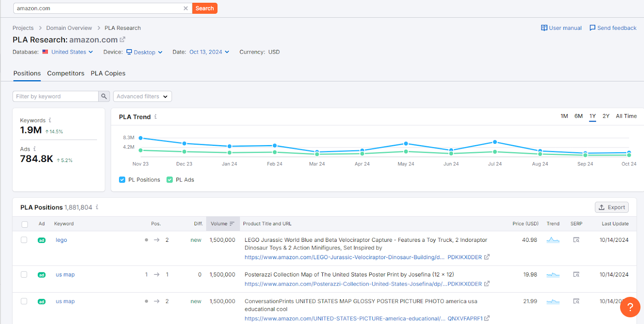The image size is (644, 324).
Task: Click the lego keyword link
Action: pyautogui.click(x=61, y=240)
